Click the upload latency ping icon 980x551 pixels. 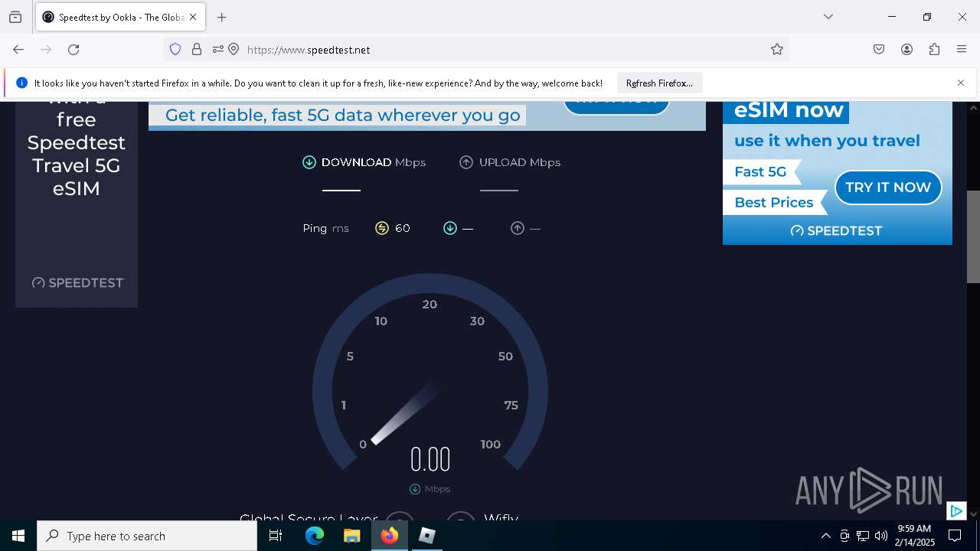(518, 228)
